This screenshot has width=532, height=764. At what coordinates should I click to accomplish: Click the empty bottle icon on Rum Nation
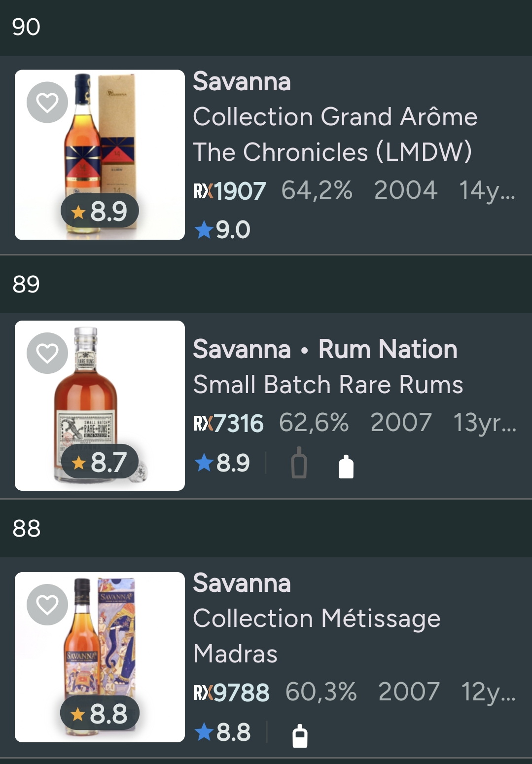tap(299, 463)
